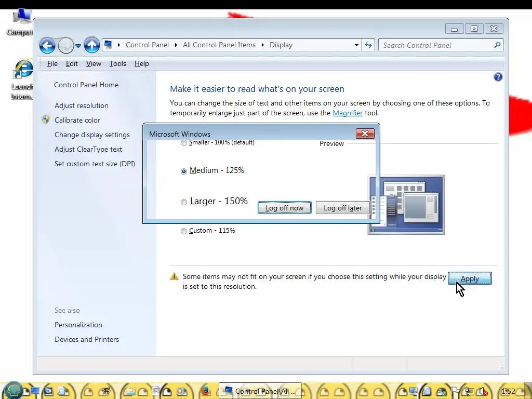Click the Apply button
Image resolution: width=532 pixels, height=399 pixels.
coord(470,278)
